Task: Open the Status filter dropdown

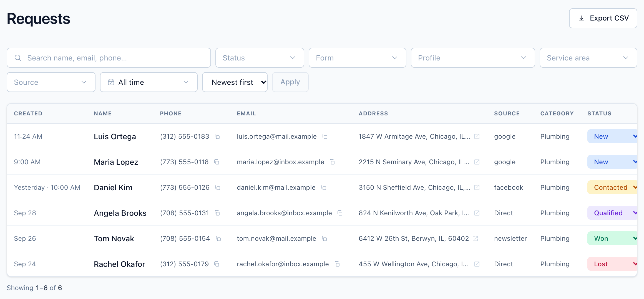Action: pos(260,58)
